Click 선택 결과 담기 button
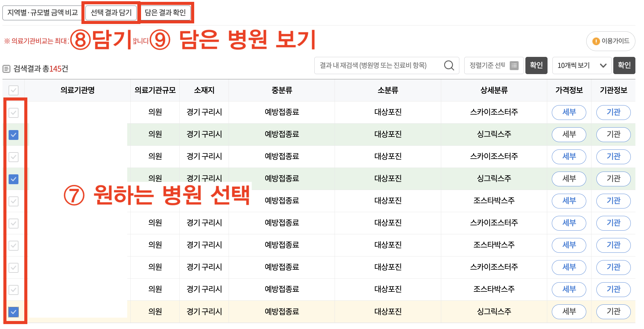This screenshot has width=644, height=329. 111,13
